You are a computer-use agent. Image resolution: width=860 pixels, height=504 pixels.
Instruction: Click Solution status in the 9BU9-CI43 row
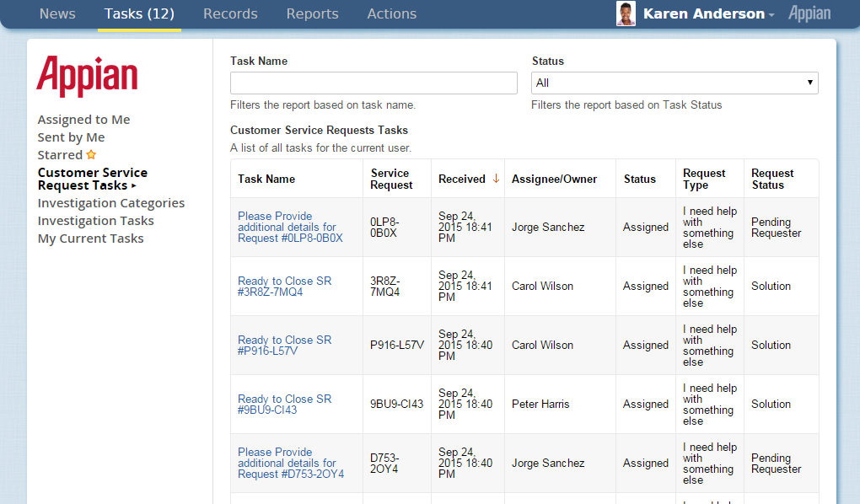[x=771, y=405]
